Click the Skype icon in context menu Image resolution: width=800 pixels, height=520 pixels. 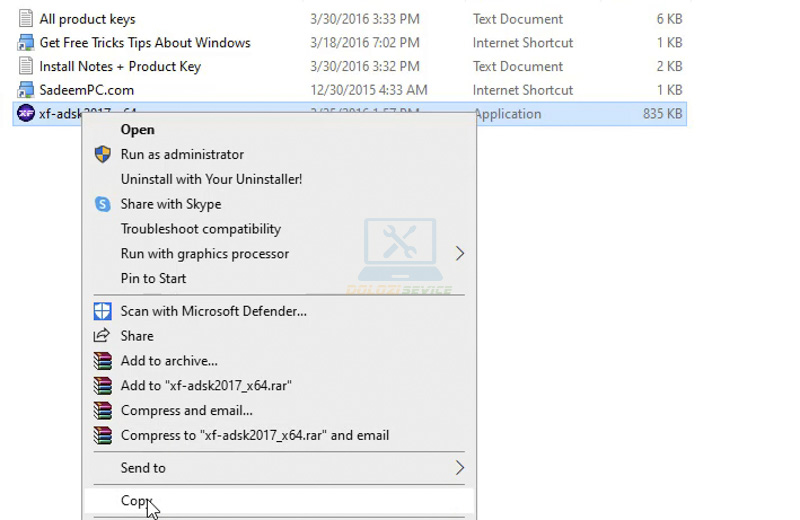point(102,204)
